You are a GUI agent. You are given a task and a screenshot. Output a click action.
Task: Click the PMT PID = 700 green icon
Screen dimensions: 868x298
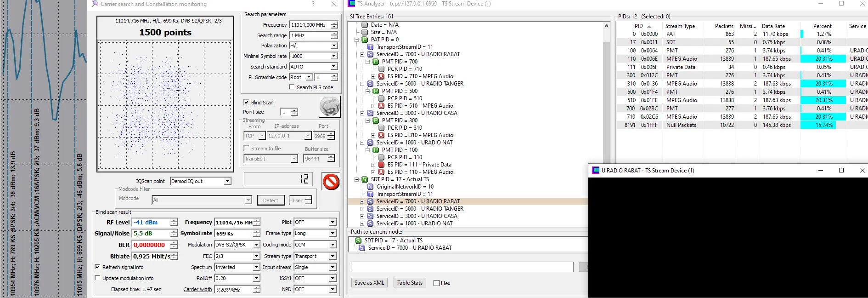376,62
